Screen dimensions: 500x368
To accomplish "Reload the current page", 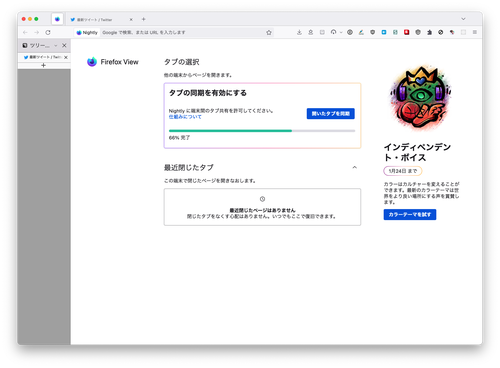I will (48, 32).
